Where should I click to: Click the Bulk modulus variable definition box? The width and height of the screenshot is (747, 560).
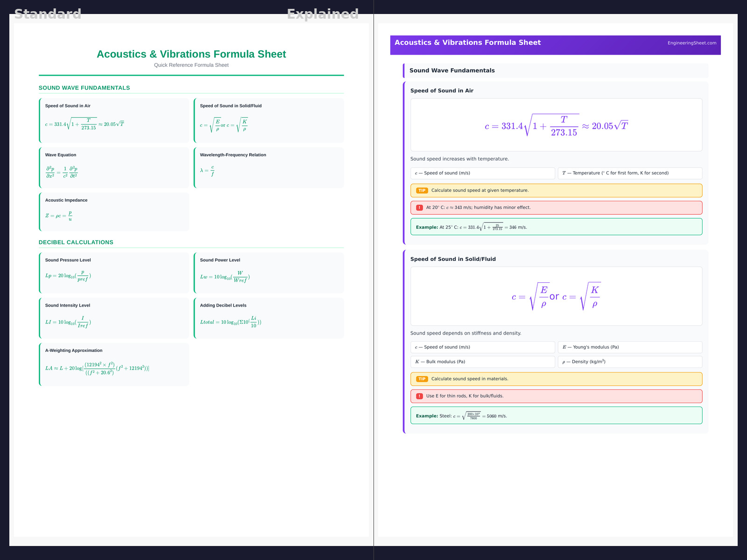tap(482, 362)
